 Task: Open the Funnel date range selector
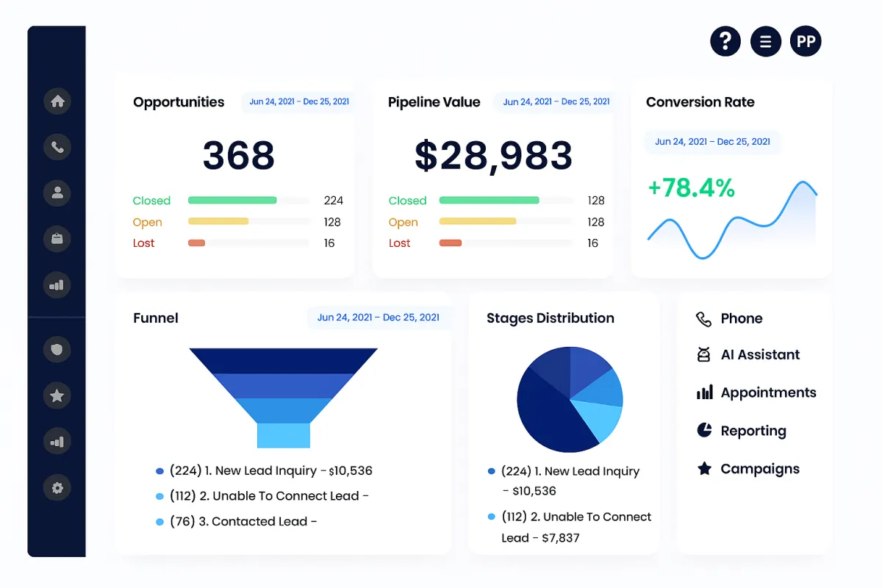(x=379, y=318)
